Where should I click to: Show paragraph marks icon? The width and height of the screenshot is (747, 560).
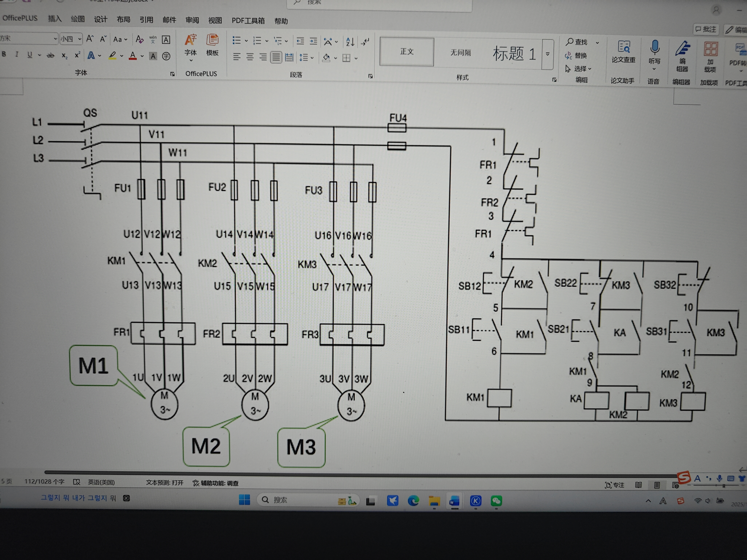tap(365, 42)
